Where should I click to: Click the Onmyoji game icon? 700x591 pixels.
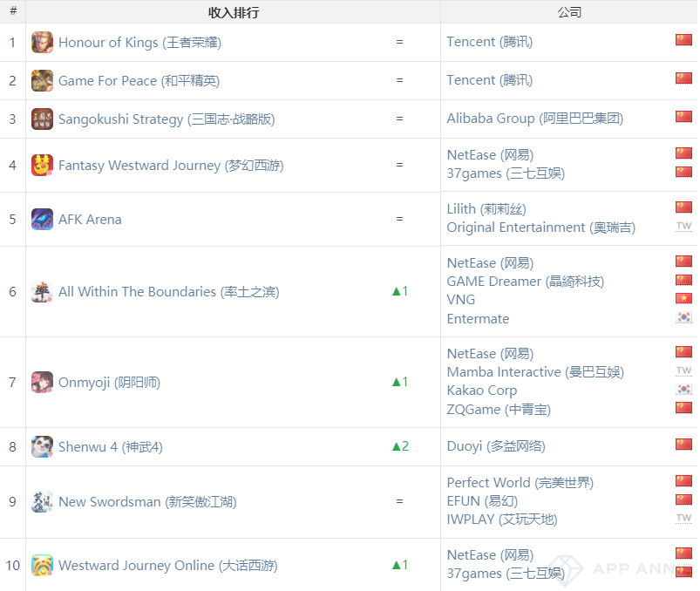click(42, 383)
